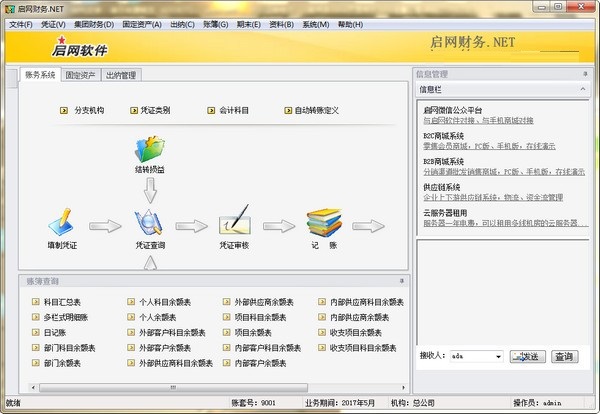Open the 文件(F) menu

coord(21,24)
